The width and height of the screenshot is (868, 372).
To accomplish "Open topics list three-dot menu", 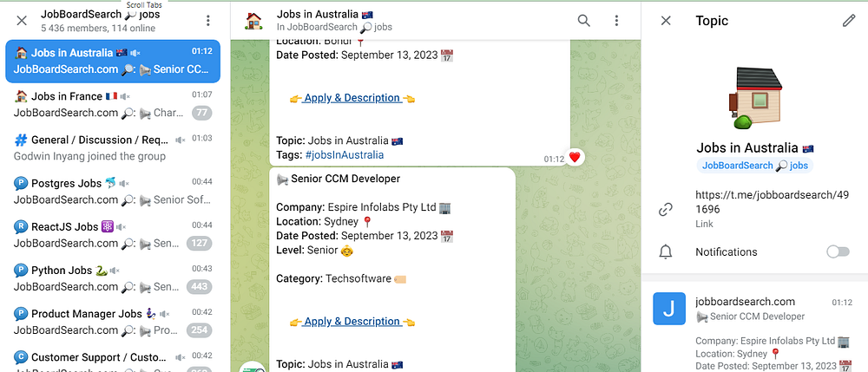I will click(208, 21).
